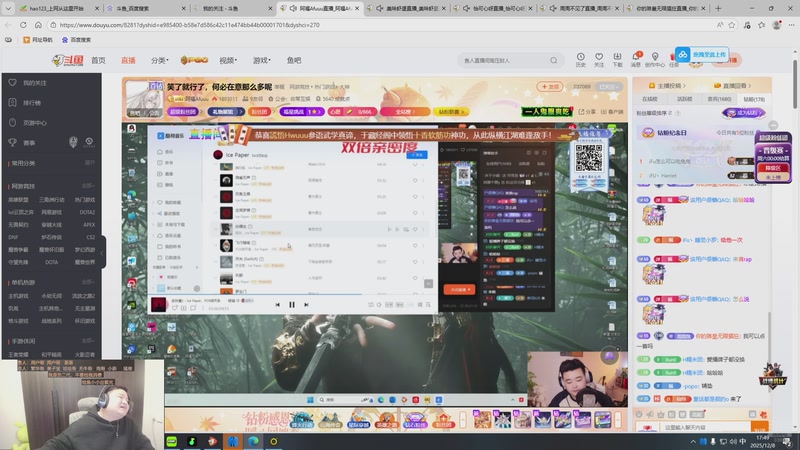Click the 福星挑战 badge button
800x450 pixels.
pos(302,112)
